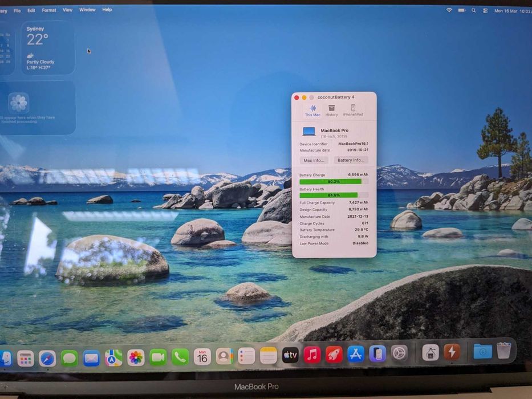Click the Design Capacity 8,790 mAh value
Viewport: 532px width, 399px height.
(358, 209)
